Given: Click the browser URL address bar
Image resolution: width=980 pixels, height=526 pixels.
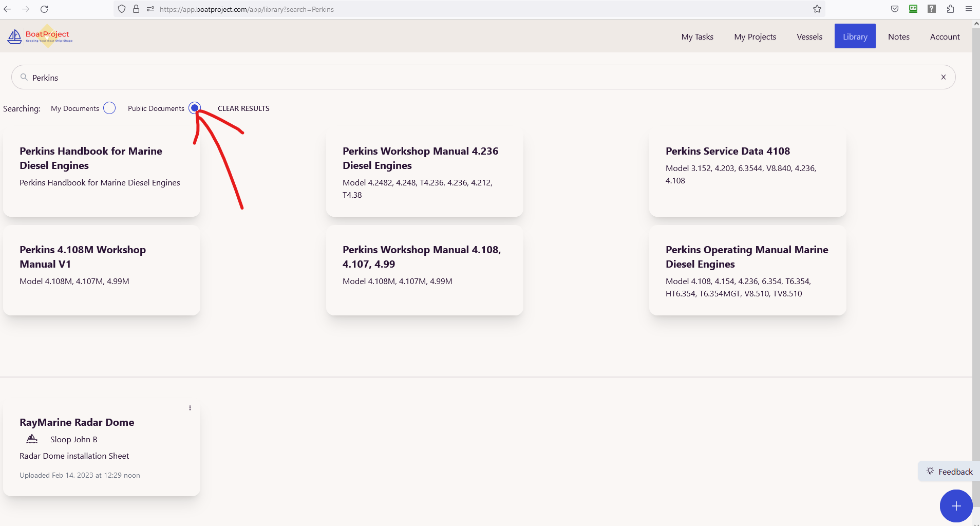Looking at the screenshot, I should 469,9.
